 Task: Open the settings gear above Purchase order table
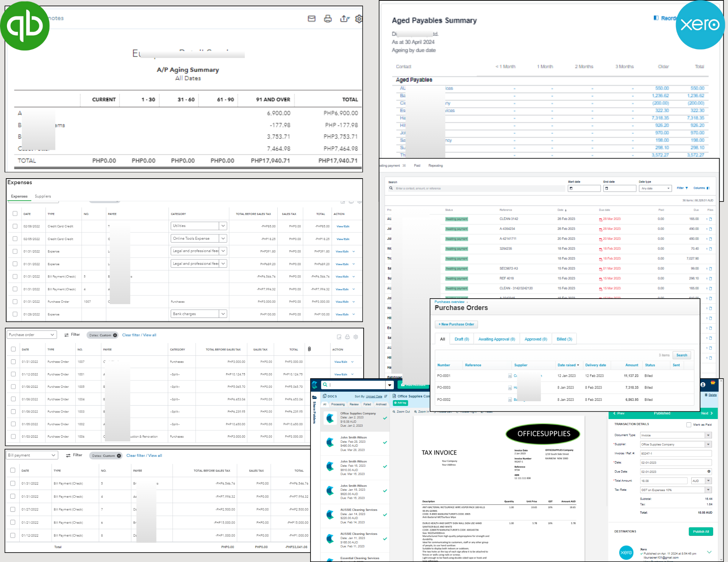(356, 337)
